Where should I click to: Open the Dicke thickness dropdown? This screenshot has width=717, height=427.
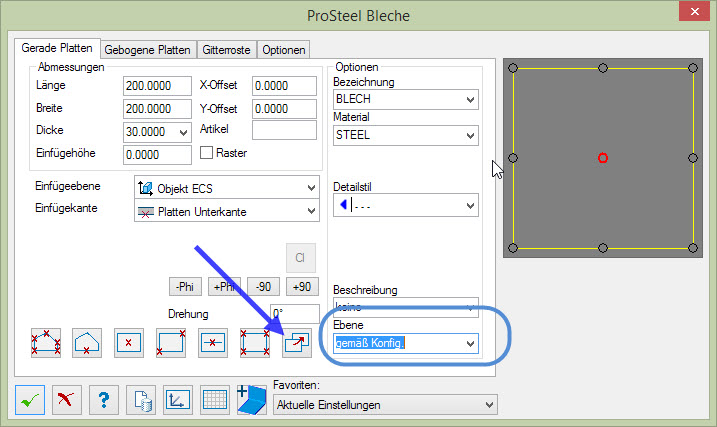(x=183, y=133)
